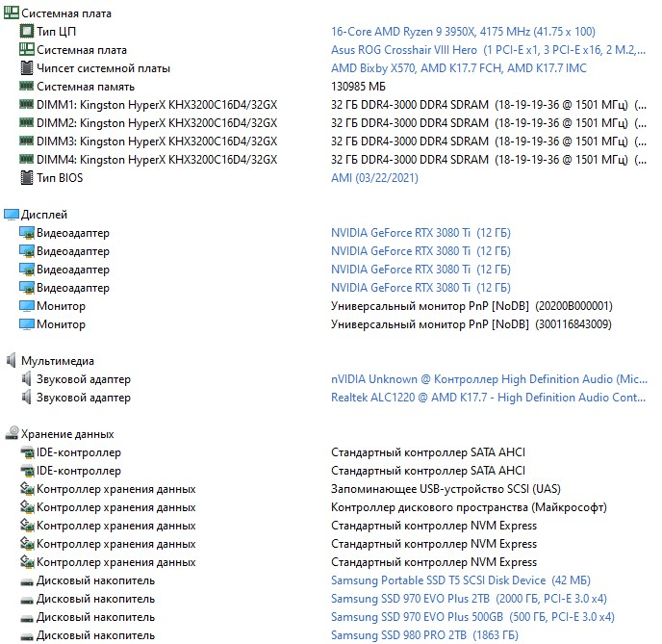Viewport: 662px width, 644px height.
Task: Click the Чипсет системной платы chip icon
Action: [x=26, y=68]
